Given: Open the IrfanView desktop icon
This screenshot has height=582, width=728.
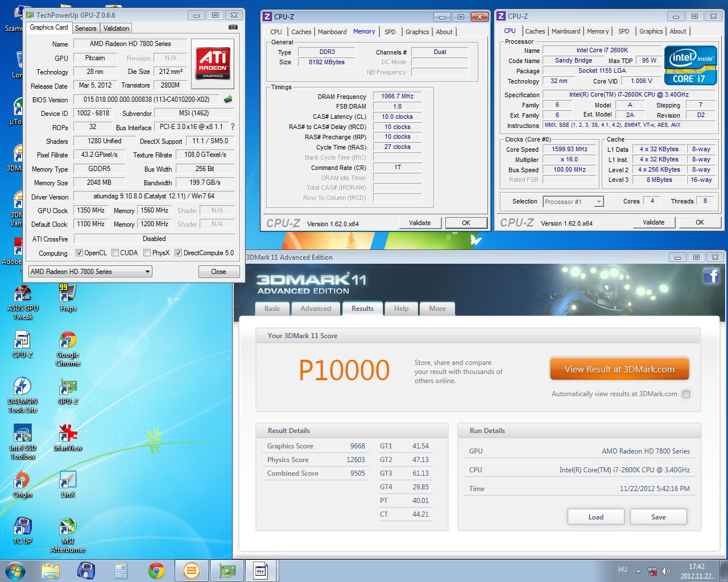Looking at the screenshot, I should click(x=68, y=438).
